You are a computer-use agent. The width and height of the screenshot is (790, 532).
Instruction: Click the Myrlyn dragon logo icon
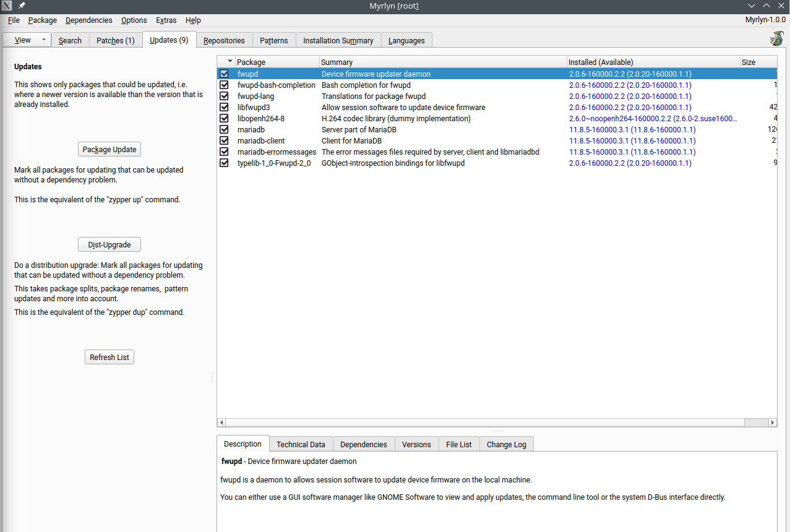(776, 38)
